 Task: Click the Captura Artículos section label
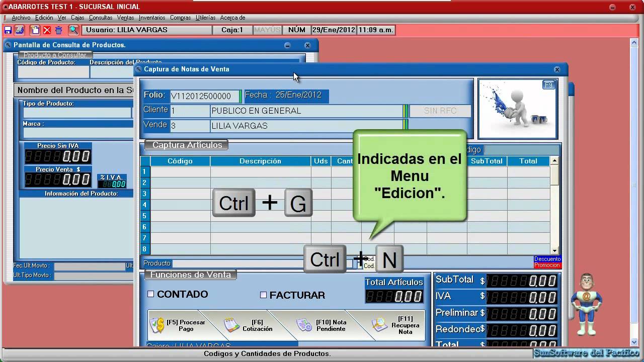[187, 145]
